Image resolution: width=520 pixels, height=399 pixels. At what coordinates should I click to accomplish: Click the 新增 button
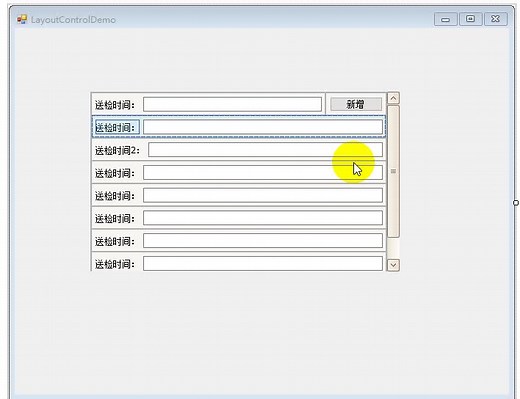pos(356,104)
